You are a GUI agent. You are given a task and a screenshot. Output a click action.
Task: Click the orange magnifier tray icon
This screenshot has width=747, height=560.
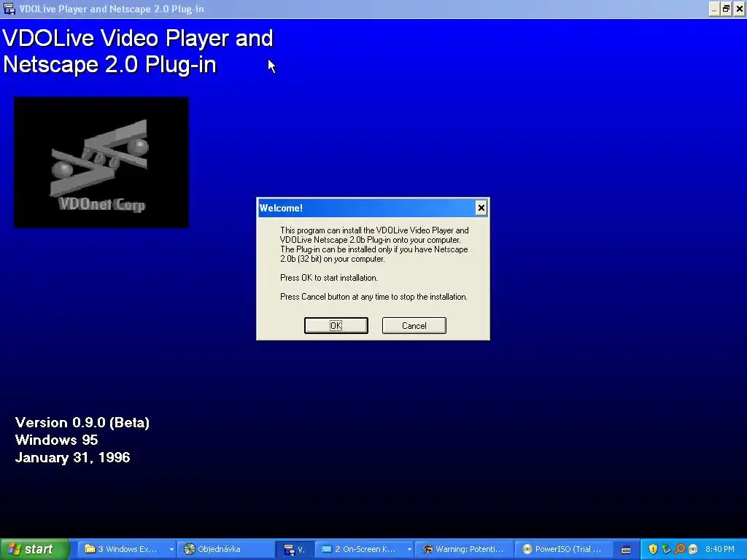pyautogui.click(x=680, y=549)
